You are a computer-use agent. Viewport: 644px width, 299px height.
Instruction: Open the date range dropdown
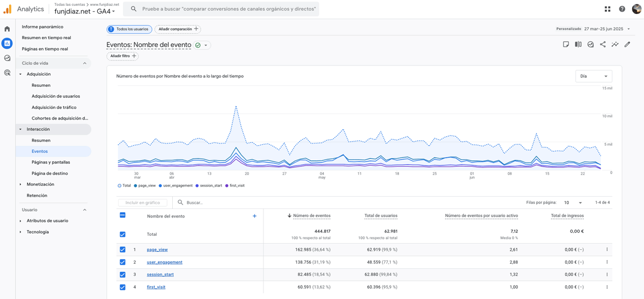pos(607,29)
